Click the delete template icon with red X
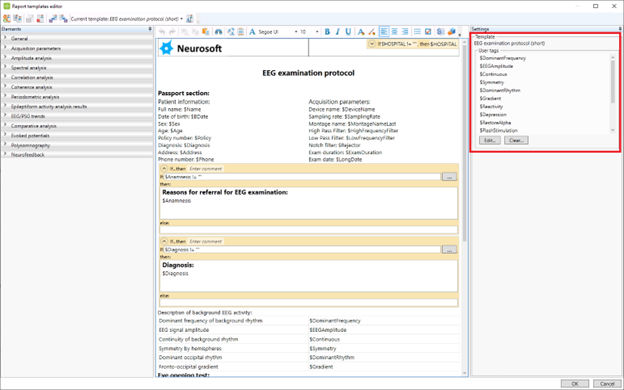This screenshot has height=390, width=624. [40, 19]
